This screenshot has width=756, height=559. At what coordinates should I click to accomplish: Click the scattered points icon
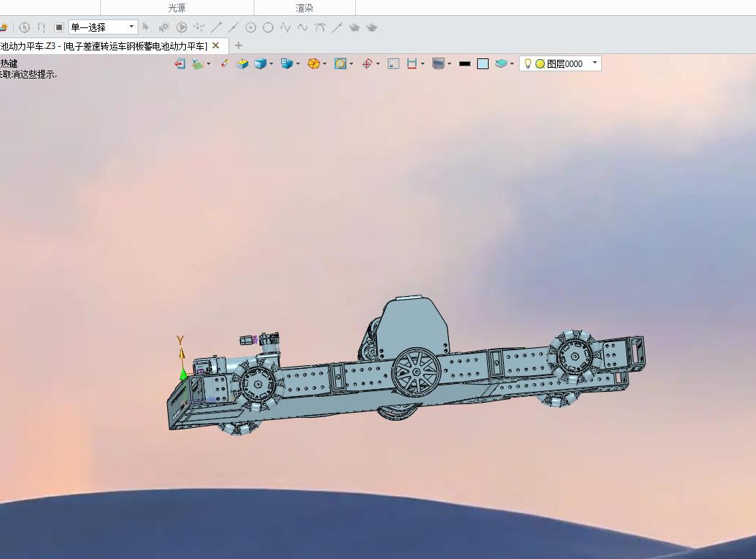click(199, 27)
